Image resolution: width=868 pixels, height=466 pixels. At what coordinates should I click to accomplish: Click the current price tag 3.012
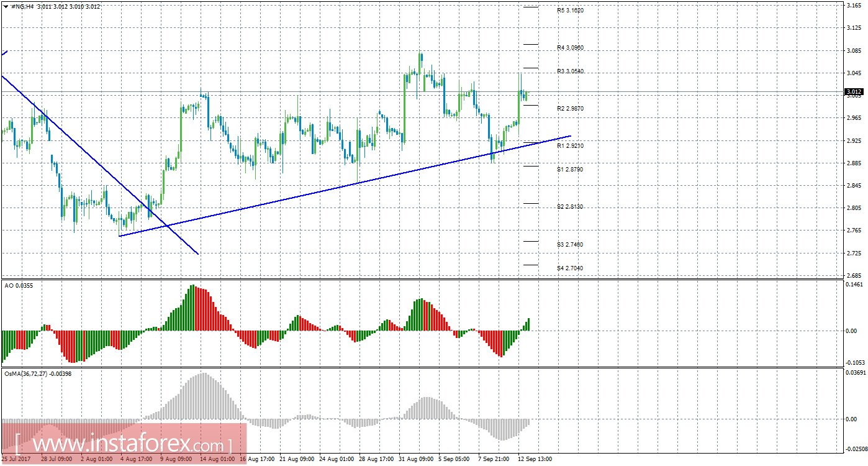854,92
